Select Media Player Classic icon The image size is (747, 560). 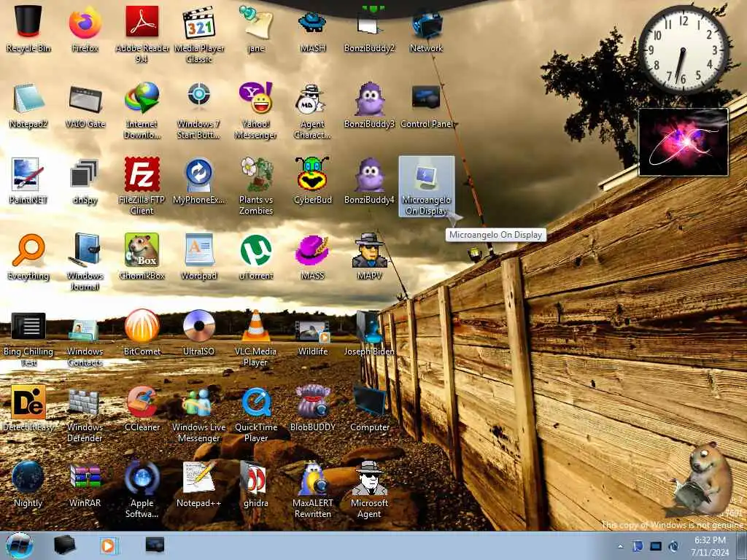pyautogui.click(x=199, y=34)
